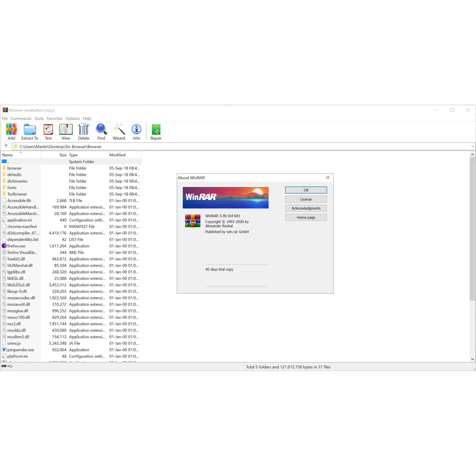This screenshot has width=476, height=476.
Task: Open the Acknowledgments button
Action: [306, 208]
